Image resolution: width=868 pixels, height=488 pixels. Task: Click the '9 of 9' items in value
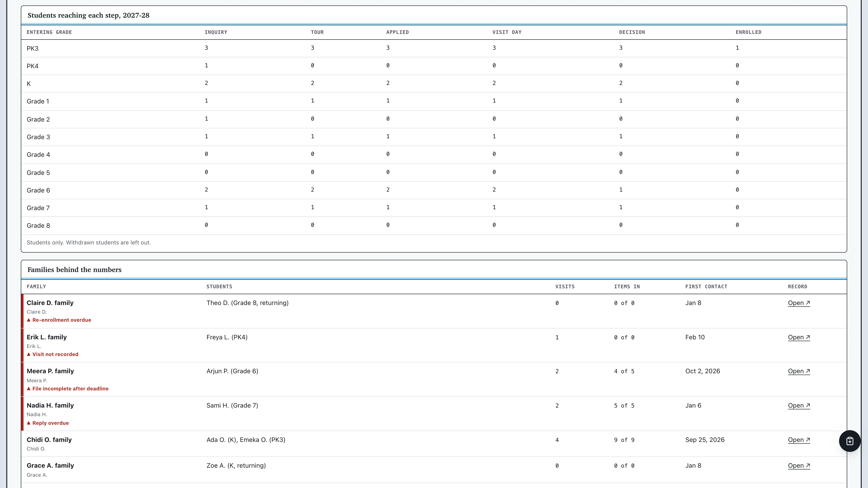click(x=624, y=440)
